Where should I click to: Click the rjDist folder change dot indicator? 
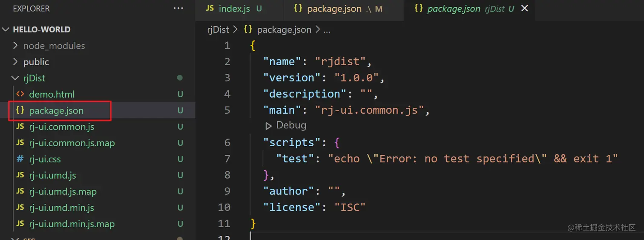click(180, 78)
